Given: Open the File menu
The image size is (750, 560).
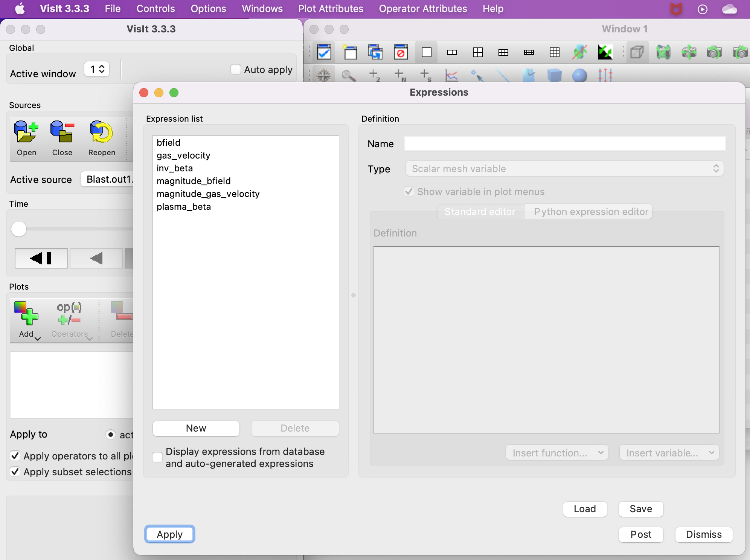Looking at the screenshot, I should (113, 9).
